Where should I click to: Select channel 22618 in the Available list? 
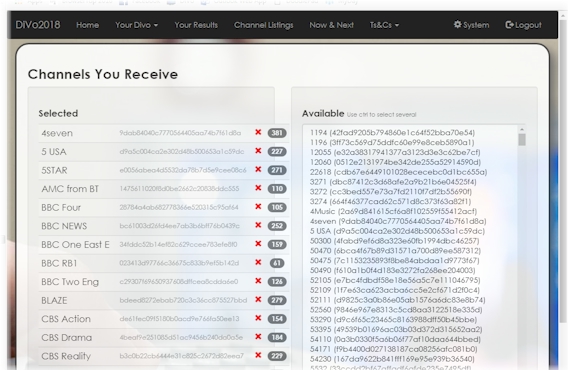[x=398, y=172]
